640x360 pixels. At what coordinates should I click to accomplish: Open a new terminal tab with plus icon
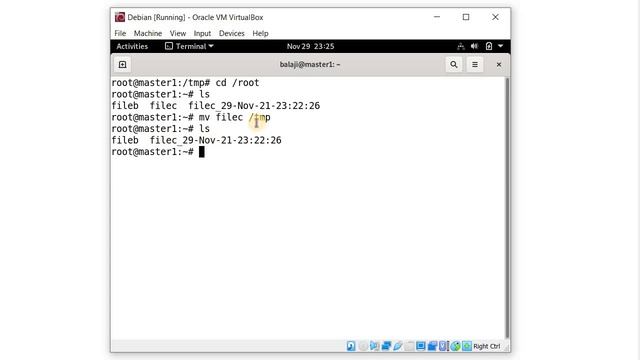tap(122, 64)
